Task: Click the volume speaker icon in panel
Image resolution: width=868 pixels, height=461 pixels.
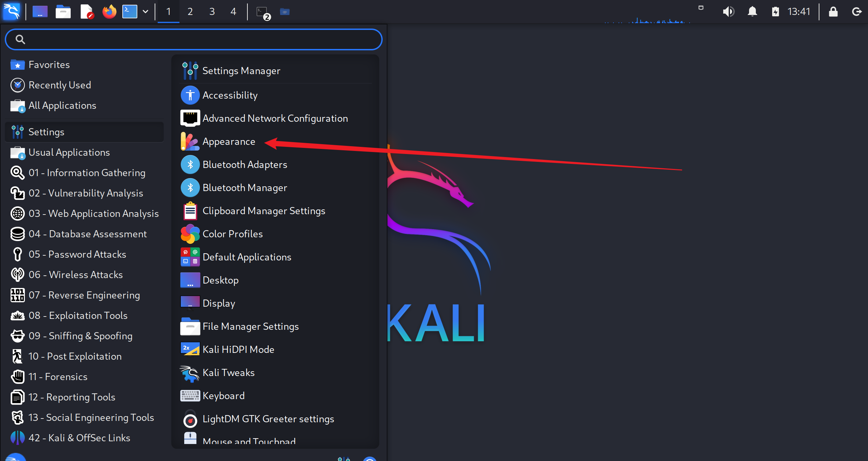Action: (x=728, y=12)
